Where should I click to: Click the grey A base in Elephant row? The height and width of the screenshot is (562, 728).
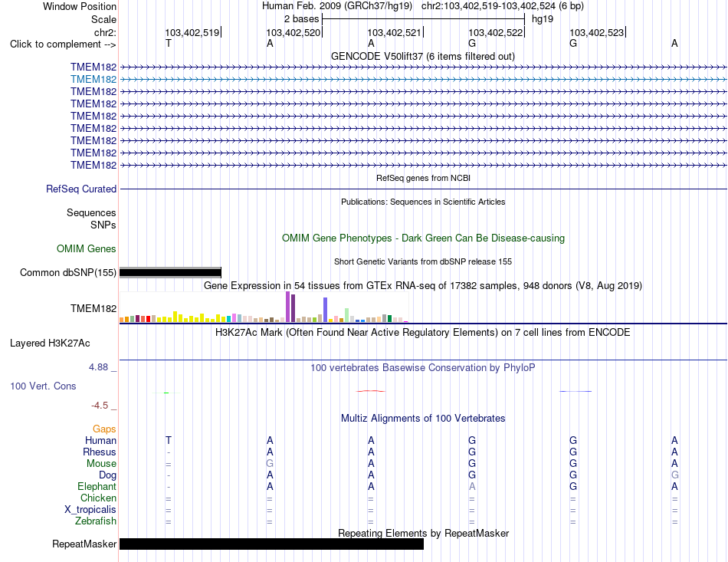[x=472, y=486]
